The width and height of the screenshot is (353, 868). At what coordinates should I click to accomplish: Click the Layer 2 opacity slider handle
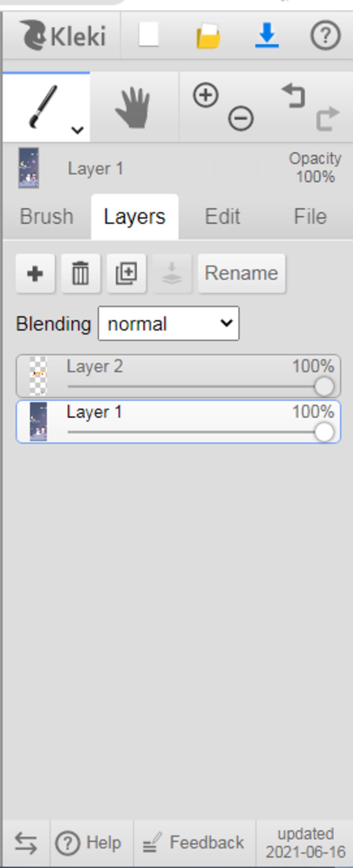click(324, 386)
